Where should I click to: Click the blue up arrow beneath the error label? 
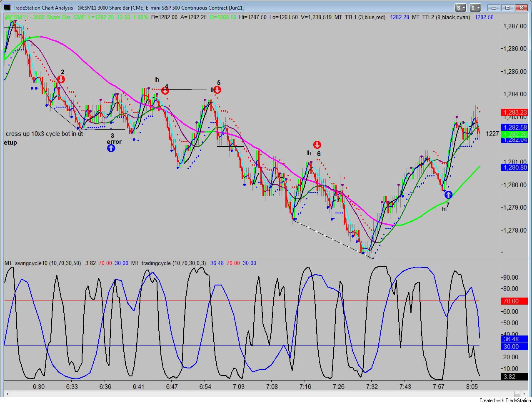click(x=111, y=148)
